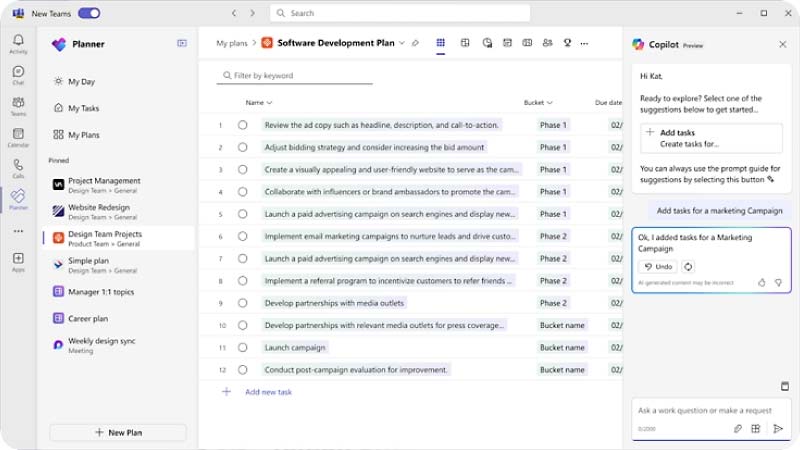Complete 'Conduct post-campaign evaluation' task circle
The width and height of the screenshot is (800, 450).
(243, 370)
